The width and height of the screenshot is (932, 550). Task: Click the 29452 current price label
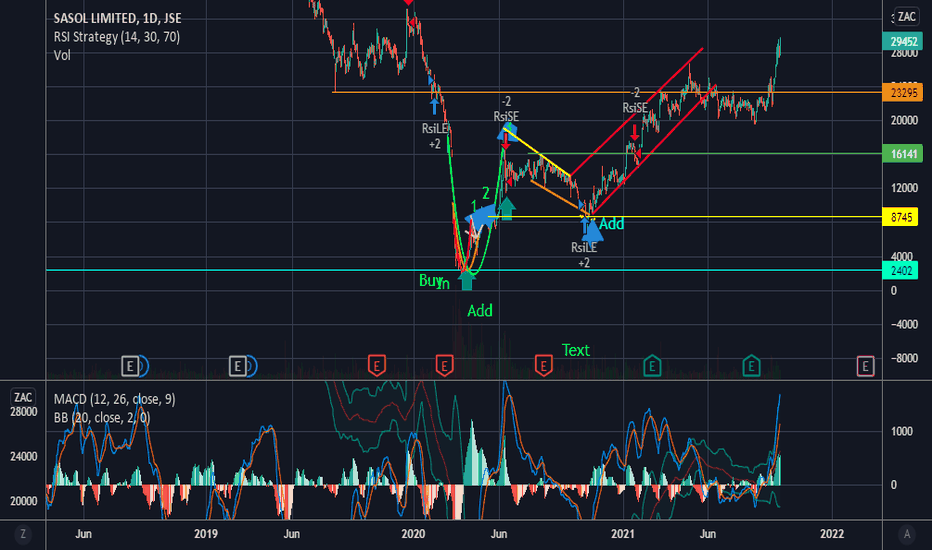903,41
